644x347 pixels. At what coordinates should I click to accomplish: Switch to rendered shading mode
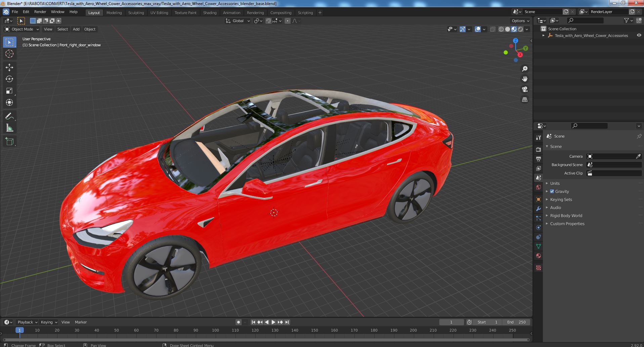520,29
